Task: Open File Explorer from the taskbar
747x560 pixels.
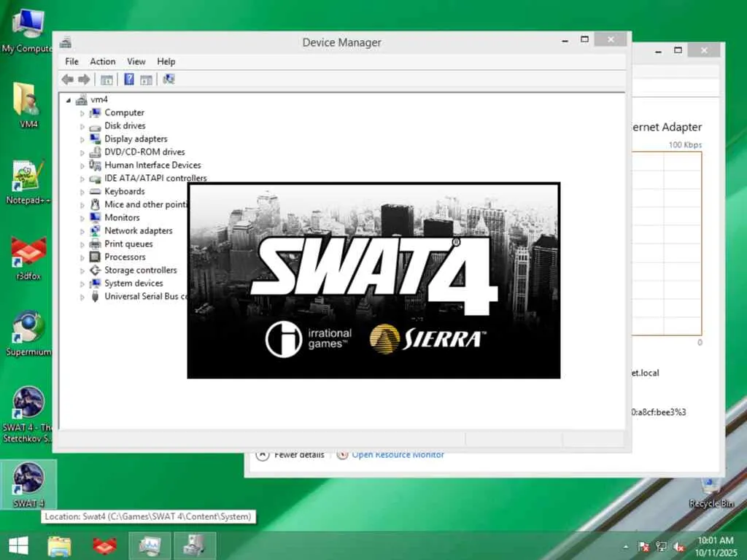Action: (x=60, y=545)
